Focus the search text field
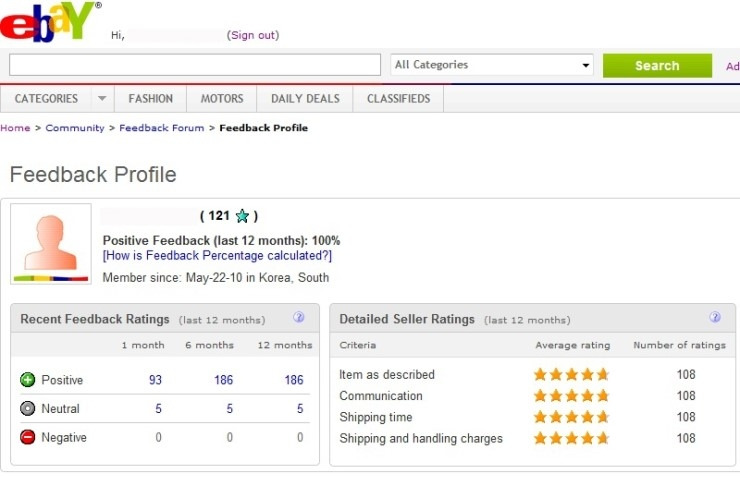This screenshot has height=498, width=740. pyautogui.click(x=195, y=65)
